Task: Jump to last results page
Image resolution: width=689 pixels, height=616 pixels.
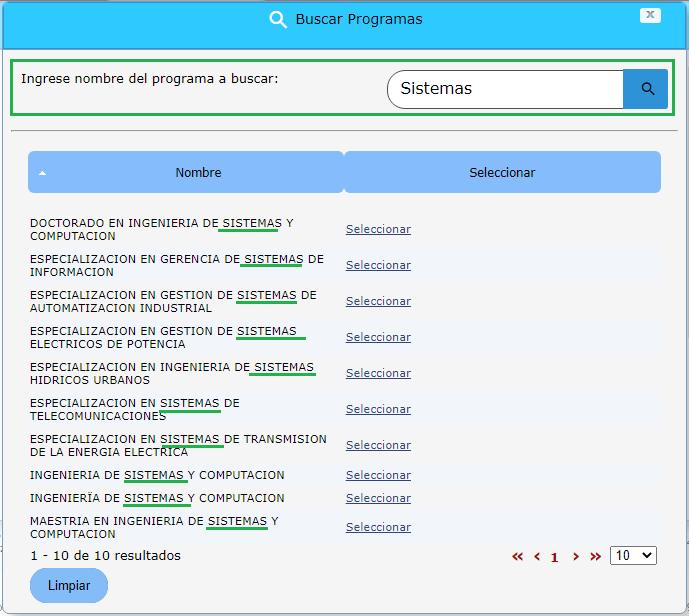Action: point(595,557)
